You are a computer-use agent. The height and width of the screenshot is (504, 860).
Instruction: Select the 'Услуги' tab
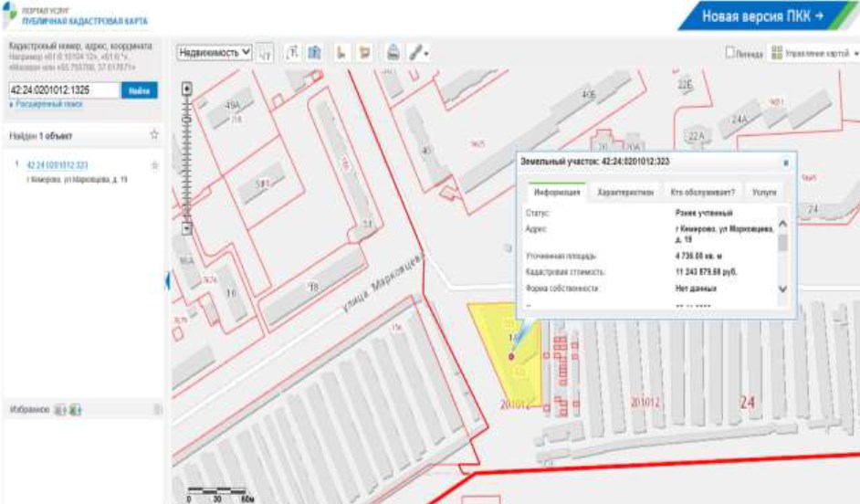click(764, 194)
